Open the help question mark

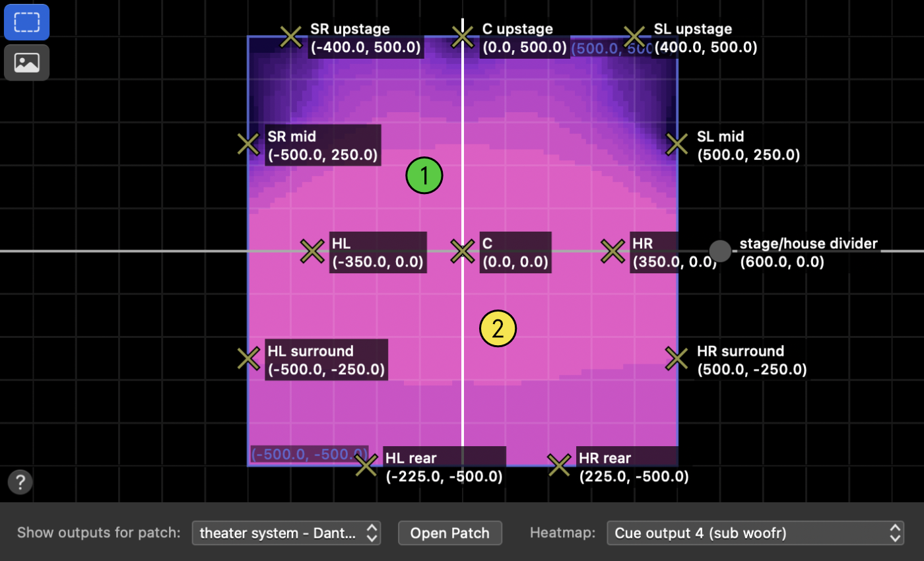coord(19,482)
